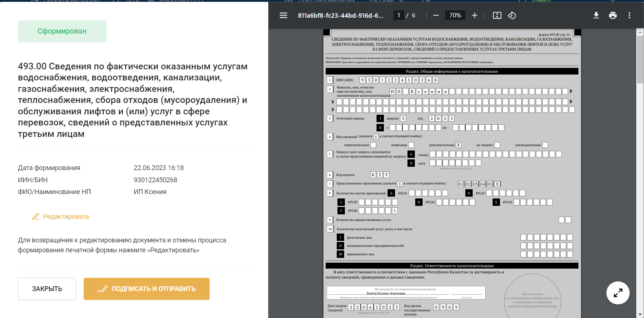
Task: Click the total page count 6
Action: coord(413,15)
